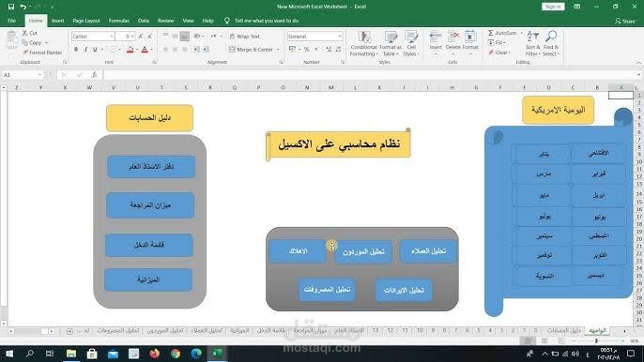The height and width of the screenshot is (362, 644).
Task: Switch to the Formulas tab
Action: (x=119, y=21)
